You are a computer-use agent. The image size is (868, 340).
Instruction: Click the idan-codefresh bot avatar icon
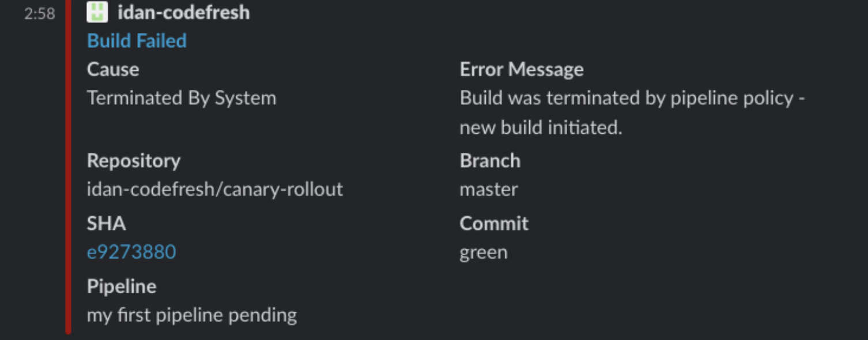point(97,12)
